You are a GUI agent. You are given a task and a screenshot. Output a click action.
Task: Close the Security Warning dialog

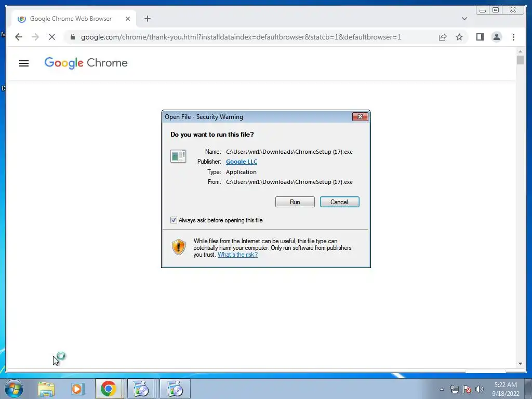coord(360,117)
